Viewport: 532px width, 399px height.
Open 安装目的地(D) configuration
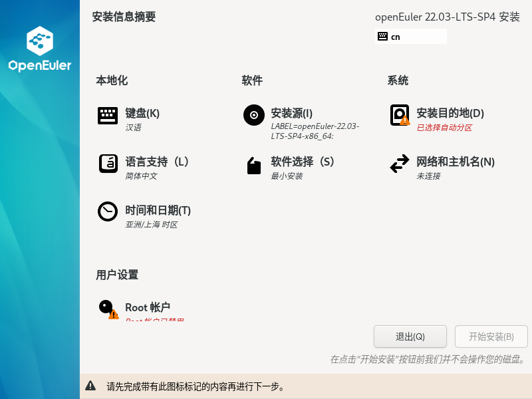450,113
